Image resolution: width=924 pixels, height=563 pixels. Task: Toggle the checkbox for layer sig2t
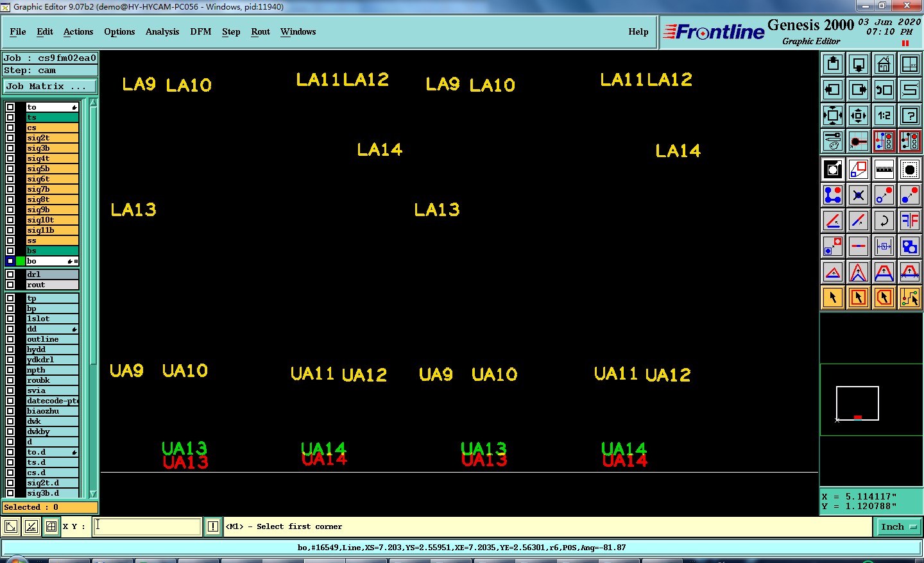10,138
